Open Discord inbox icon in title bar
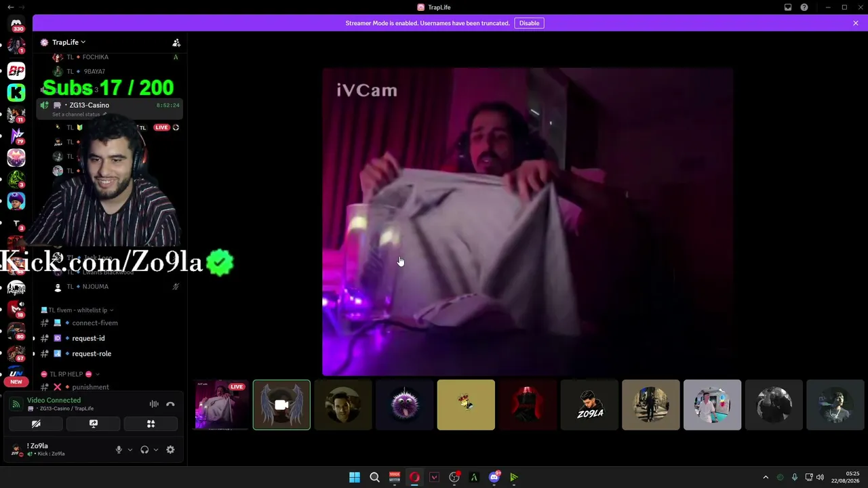 (788, 7)
